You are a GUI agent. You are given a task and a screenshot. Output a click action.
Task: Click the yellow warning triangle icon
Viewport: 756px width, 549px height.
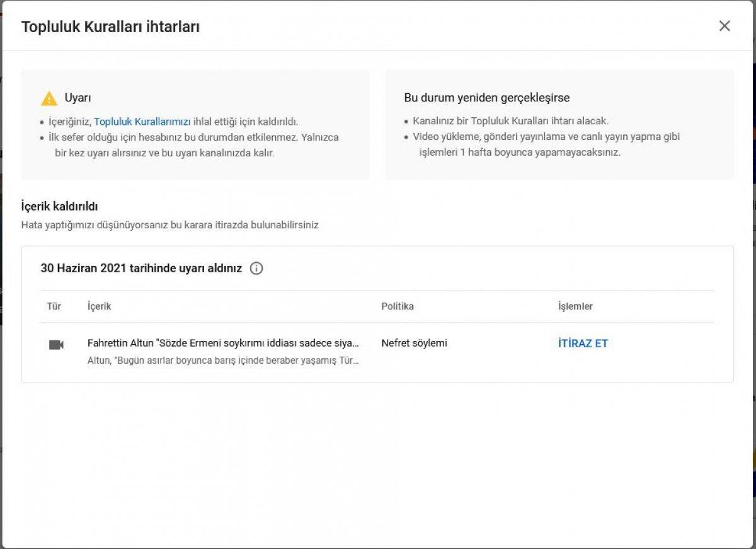[49, 98]
